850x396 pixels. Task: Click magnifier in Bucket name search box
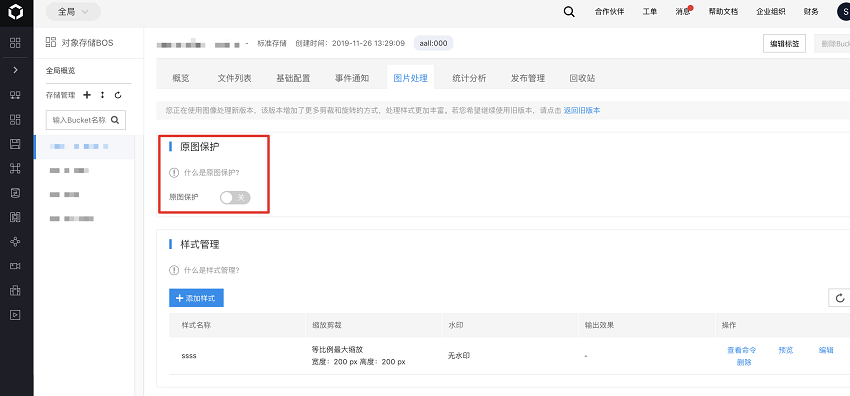(x=115, y=120)
